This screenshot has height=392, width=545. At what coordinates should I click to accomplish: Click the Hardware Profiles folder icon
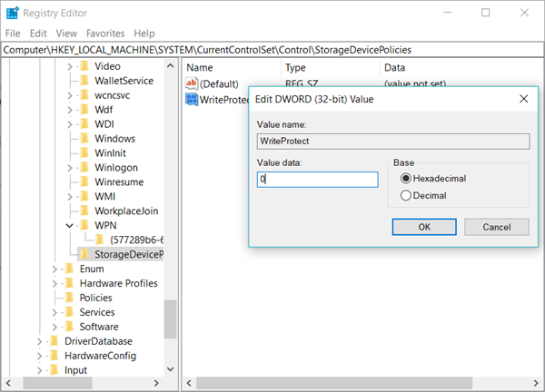click(x=69, y=283)
